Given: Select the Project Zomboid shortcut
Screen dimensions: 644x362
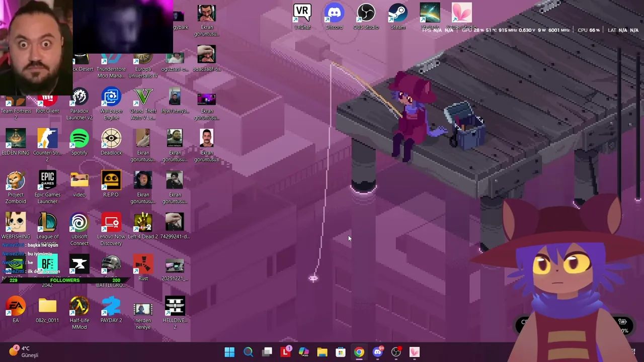Looking at the screenshot, I should coord(16,188).
